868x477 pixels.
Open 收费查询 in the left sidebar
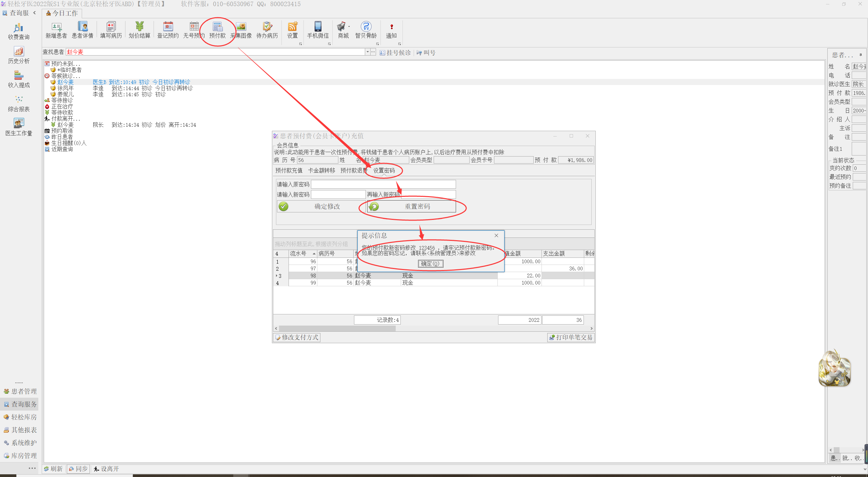point(19,32)
